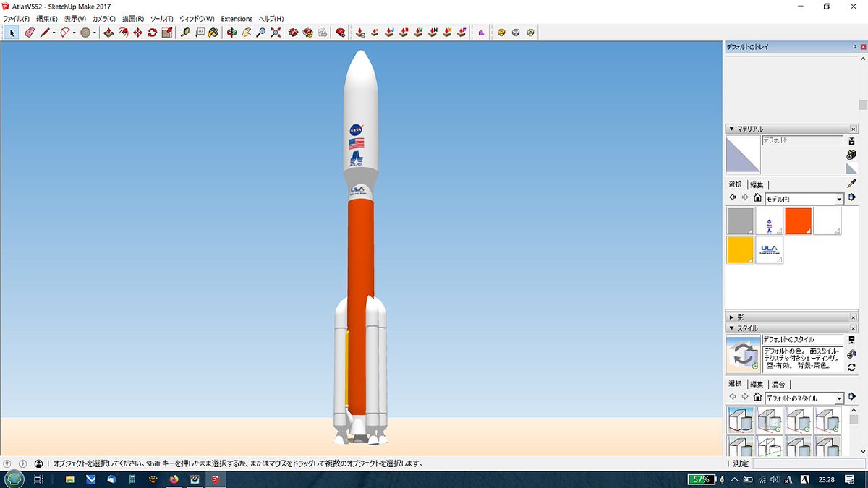Select the arrow Select tool
868x488 pixels.
coord(12,33)
